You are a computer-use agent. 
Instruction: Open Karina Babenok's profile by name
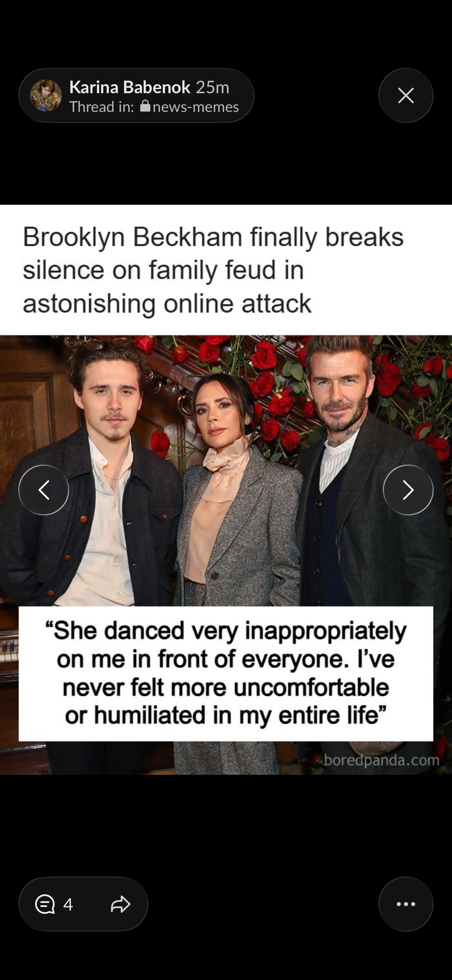pyautogui.click(x=130, y=87)
